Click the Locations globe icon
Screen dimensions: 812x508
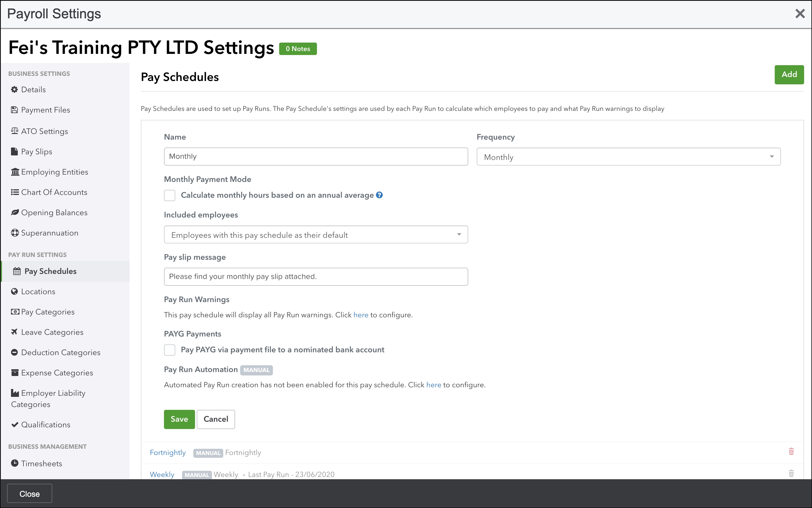tap(14, 291)
